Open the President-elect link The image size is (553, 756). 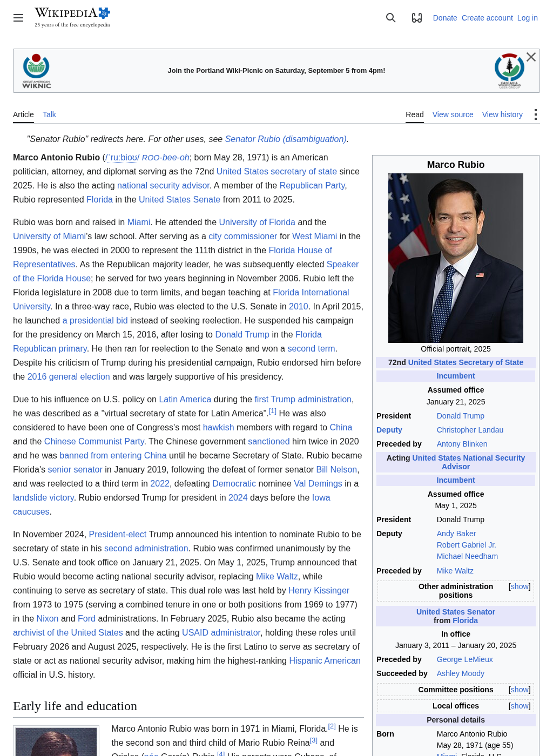tap(118, 534)
